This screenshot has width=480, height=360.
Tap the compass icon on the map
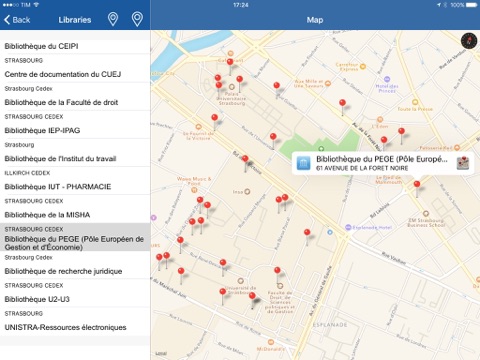coord(469,41)
